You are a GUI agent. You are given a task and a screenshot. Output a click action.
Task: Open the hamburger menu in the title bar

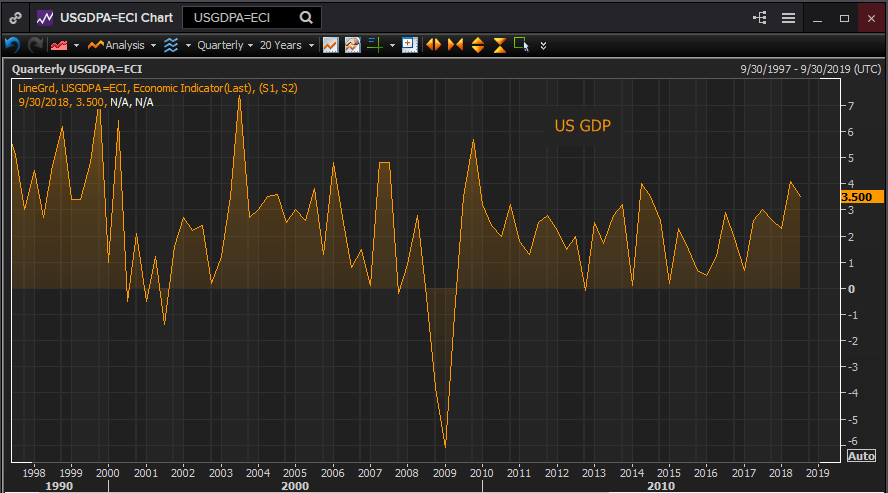[788, 18]
